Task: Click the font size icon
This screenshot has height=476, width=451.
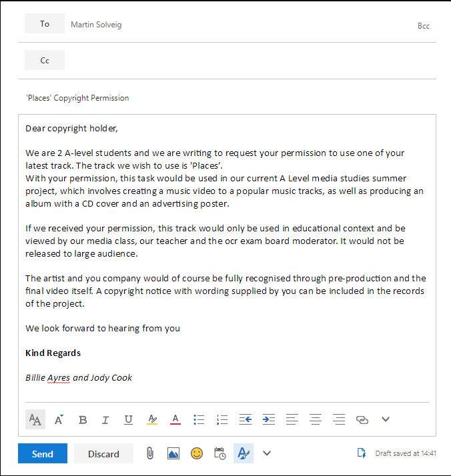Action: pos(59,419)
